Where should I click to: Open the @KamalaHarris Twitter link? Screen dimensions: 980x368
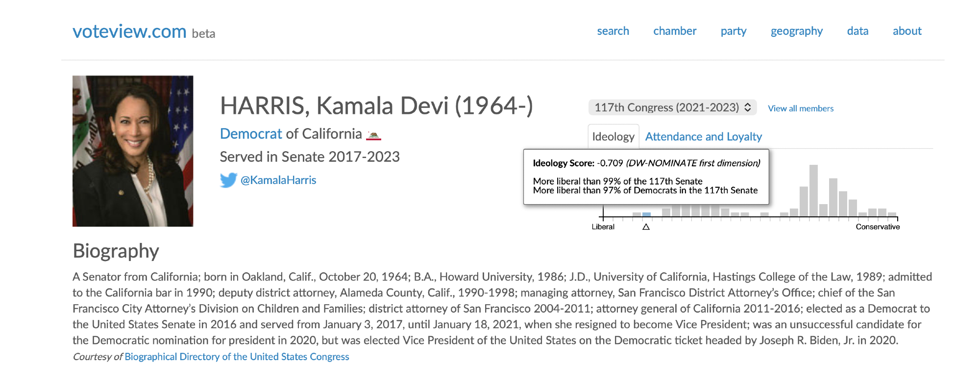click(x=278, y=180)
